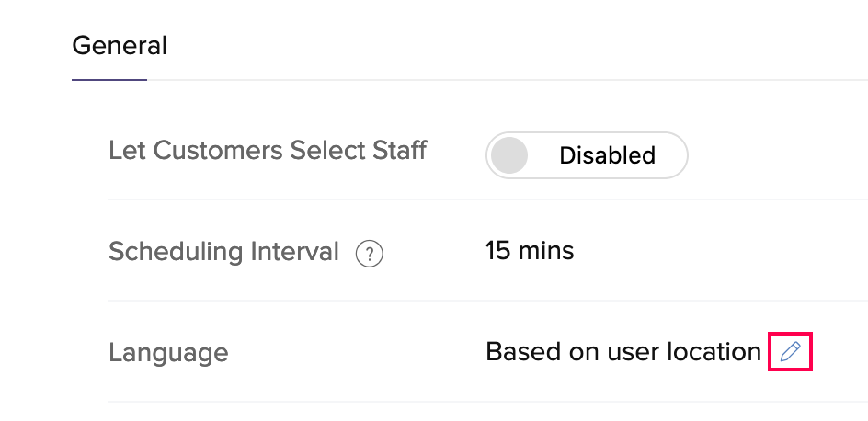Click the Let Customers Select Staff label
Image resolution: width=868 pixels, height=421 pixels.
click(268, 151)
